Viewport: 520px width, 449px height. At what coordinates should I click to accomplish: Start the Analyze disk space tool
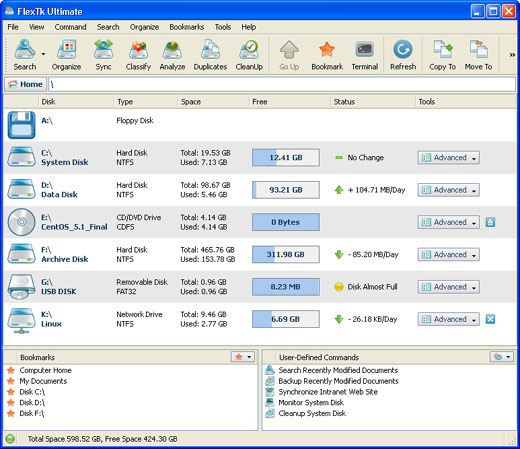[172, 55]
